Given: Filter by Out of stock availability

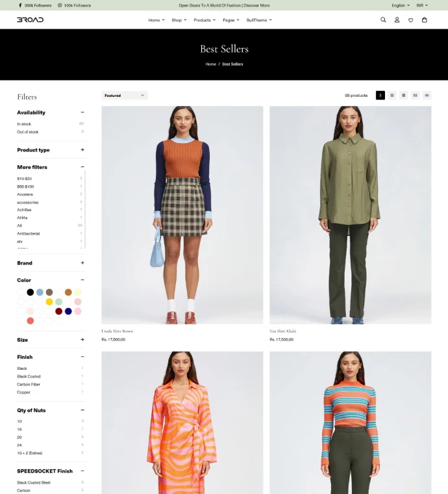Looking at the screenshot, I should 28,132.
